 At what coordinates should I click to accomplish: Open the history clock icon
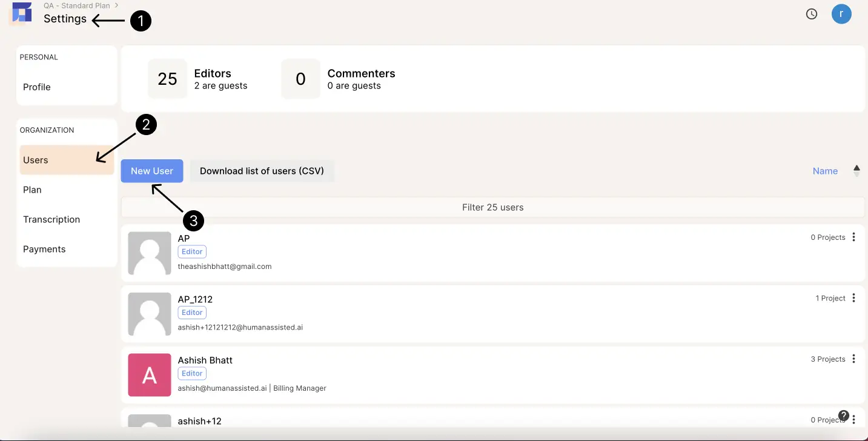812,14
